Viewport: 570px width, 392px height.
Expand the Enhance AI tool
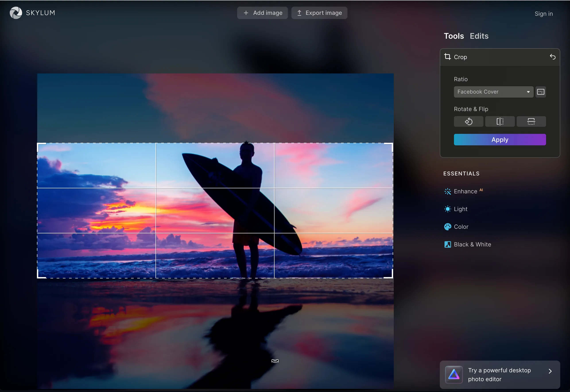[465, 191]
